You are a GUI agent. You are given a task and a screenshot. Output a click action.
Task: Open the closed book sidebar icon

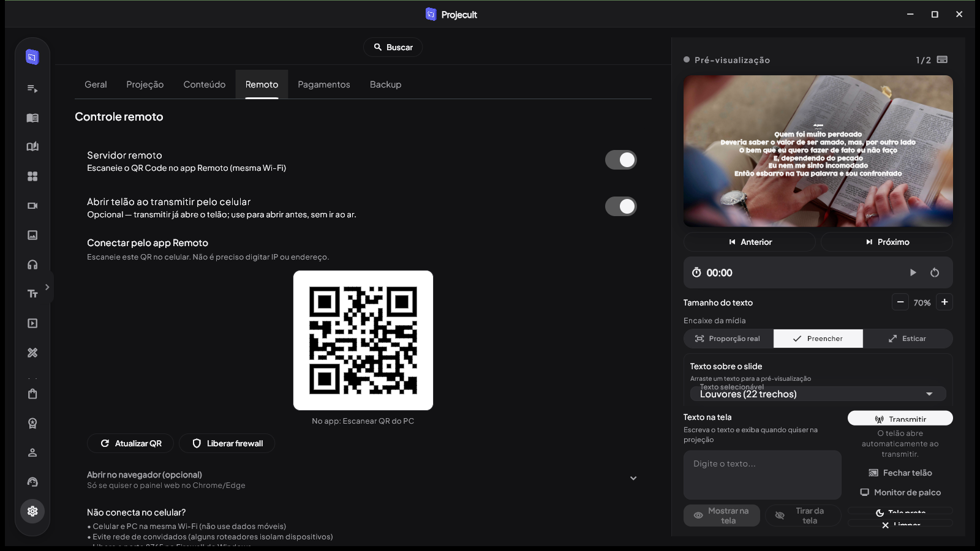[32, 118]
